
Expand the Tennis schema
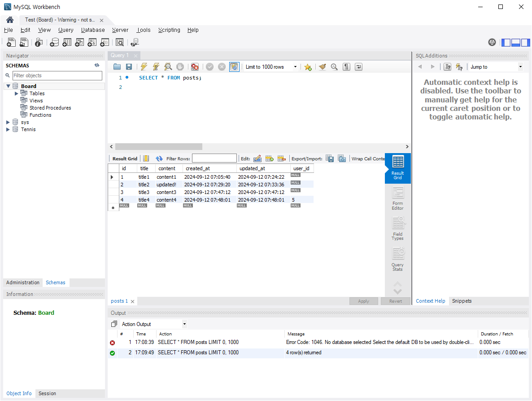point(8,129)
